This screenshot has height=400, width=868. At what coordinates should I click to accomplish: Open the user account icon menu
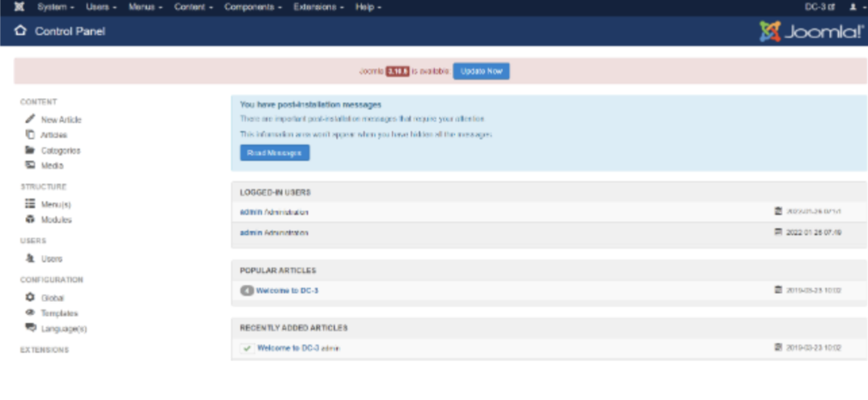click(x=856, y=7)
